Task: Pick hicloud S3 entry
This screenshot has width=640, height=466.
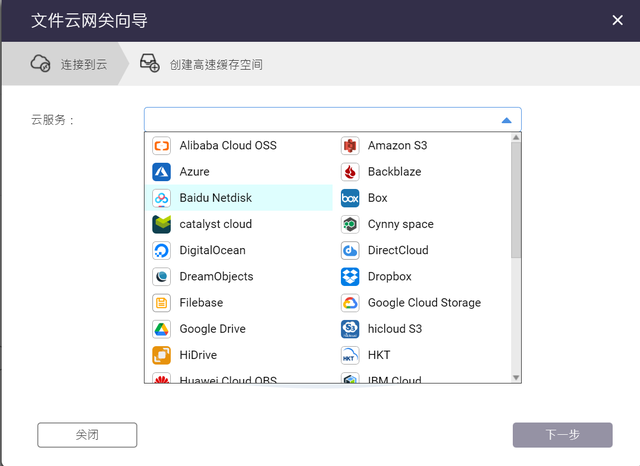Action: click(x=422, y=328)
